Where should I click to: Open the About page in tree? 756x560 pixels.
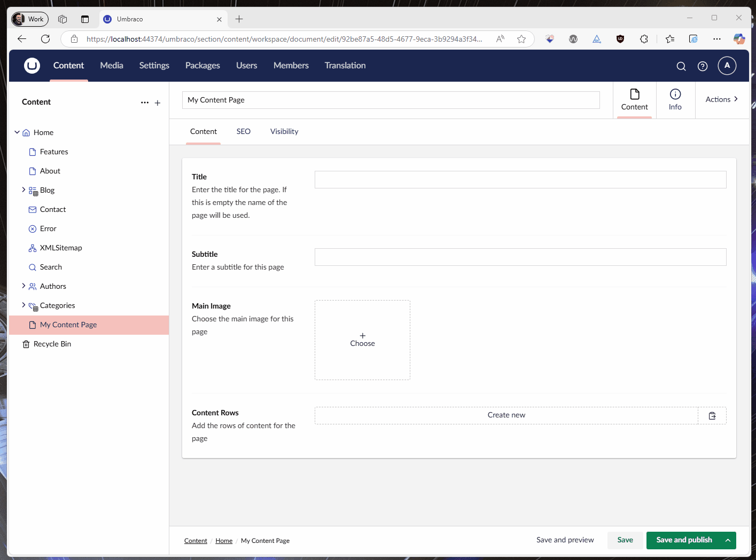(50, 171)
